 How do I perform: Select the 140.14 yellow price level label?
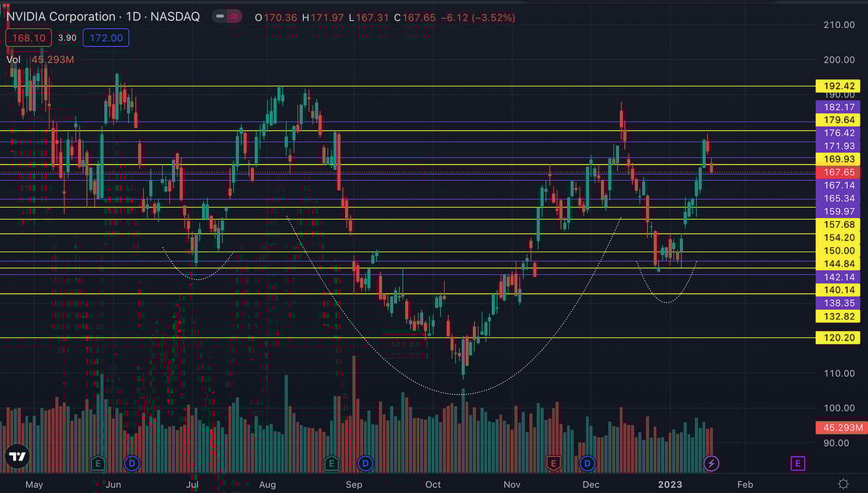coord(839,290)
